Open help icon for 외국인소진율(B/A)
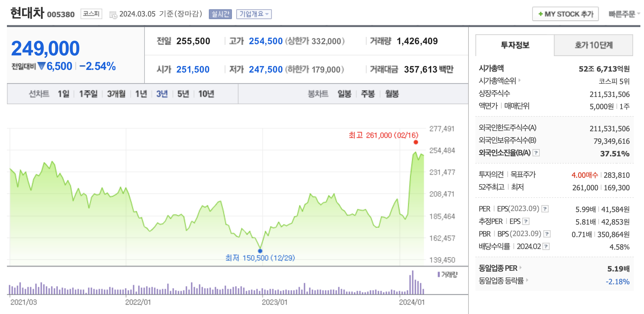 536,153
